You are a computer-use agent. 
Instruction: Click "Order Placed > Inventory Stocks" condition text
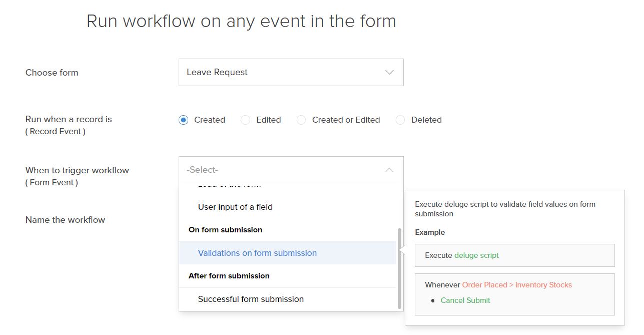point(517,285)
